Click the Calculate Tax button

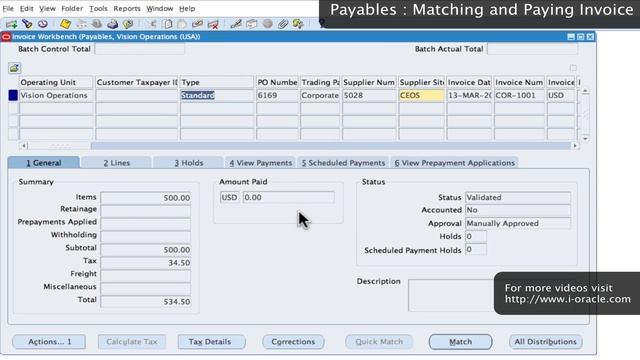coord(131,342)
